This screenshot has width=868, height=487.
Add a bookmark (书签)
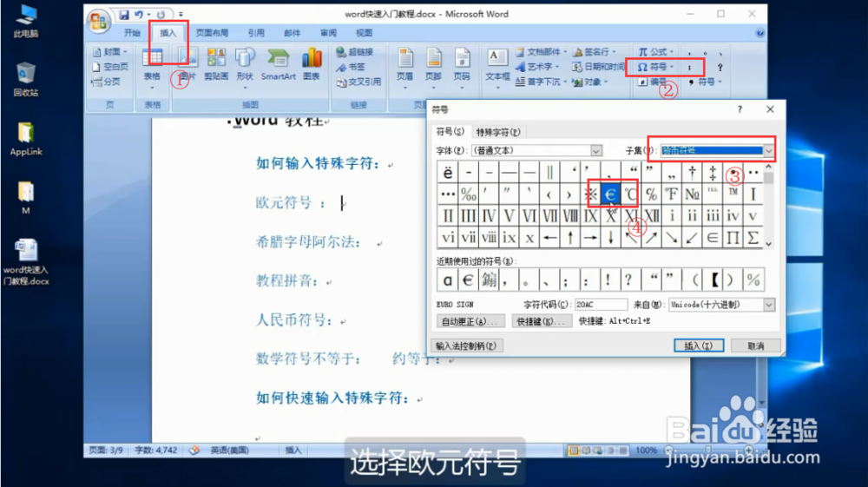click(351, 67)
